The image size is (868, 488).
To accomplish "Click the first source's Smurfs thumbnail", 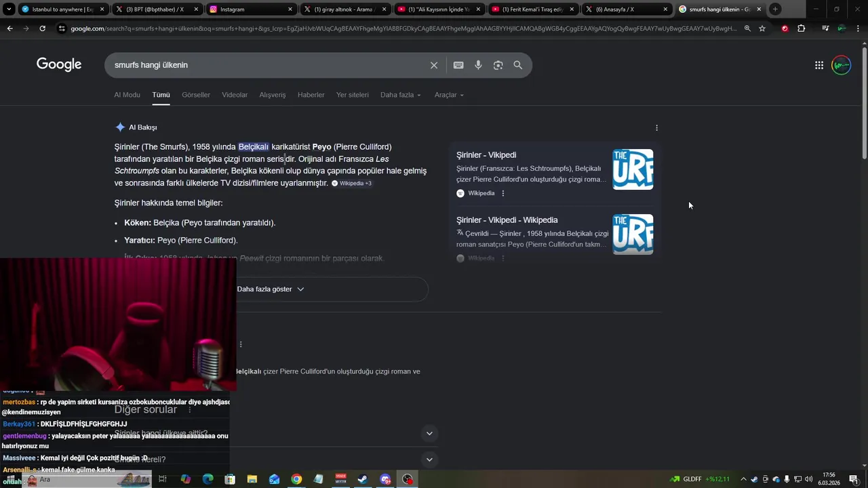I will point(633,169).
